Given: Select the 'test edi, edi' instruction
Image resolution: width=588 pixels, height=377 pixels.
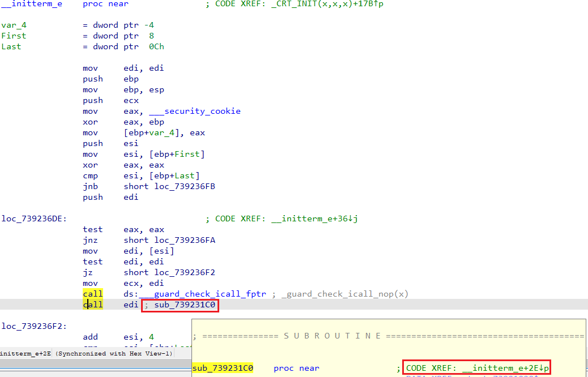Looking at the screenshot, I should click(123, 262).
